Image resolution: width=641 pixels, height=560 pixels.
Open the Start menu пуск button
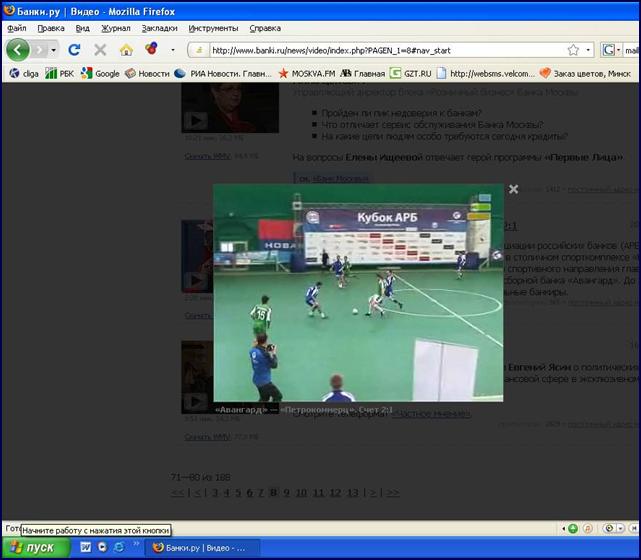coord(35,547)
